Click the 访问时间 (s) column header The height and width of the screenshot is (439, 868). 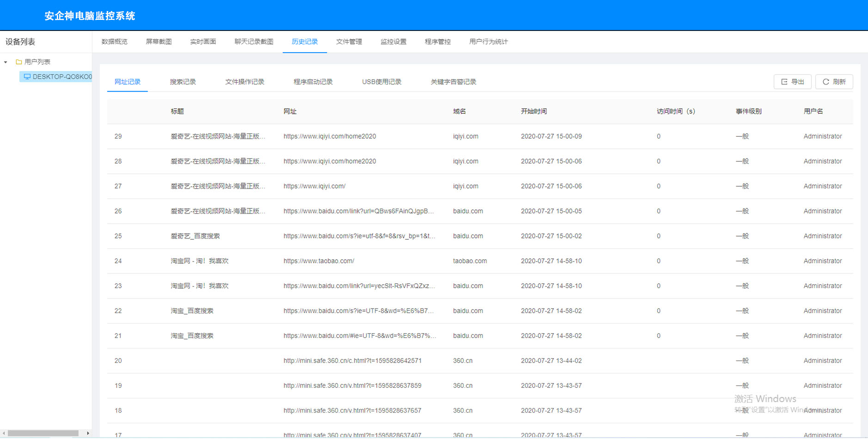pyautogui.click(x=676, y=111)
